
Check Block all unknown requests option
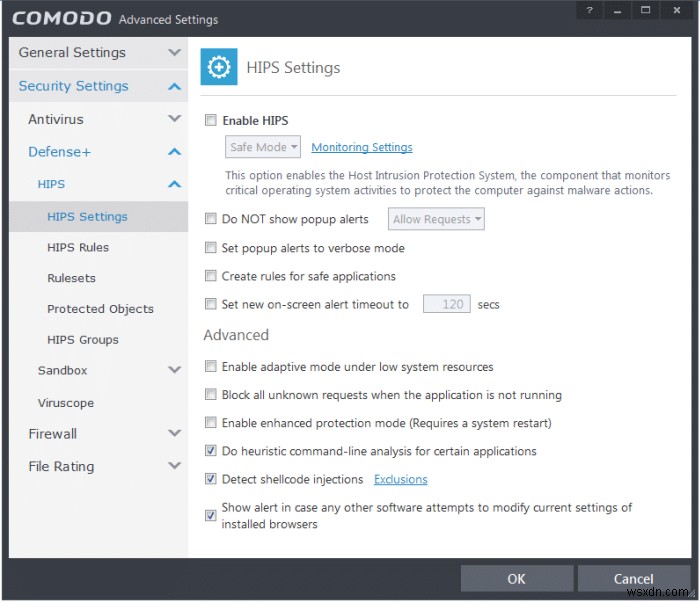(x=211, y=394)
